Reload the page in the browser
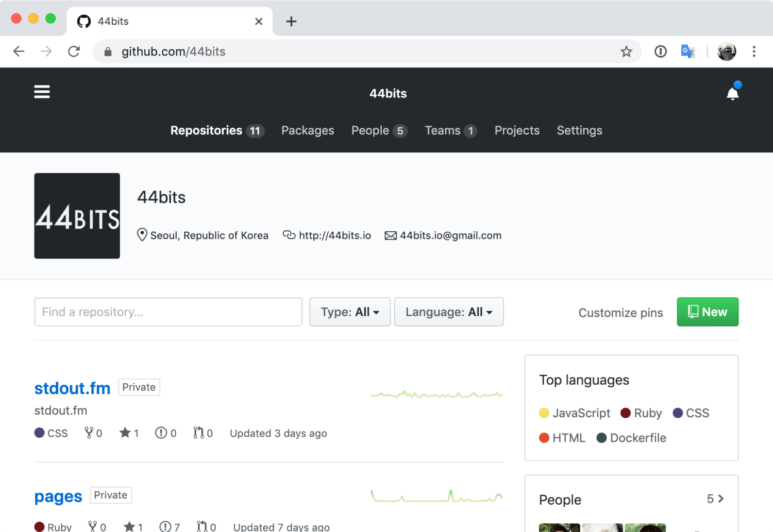Image resolution: width=773 pixels, height=532 pixels. [x=74, y=52]
